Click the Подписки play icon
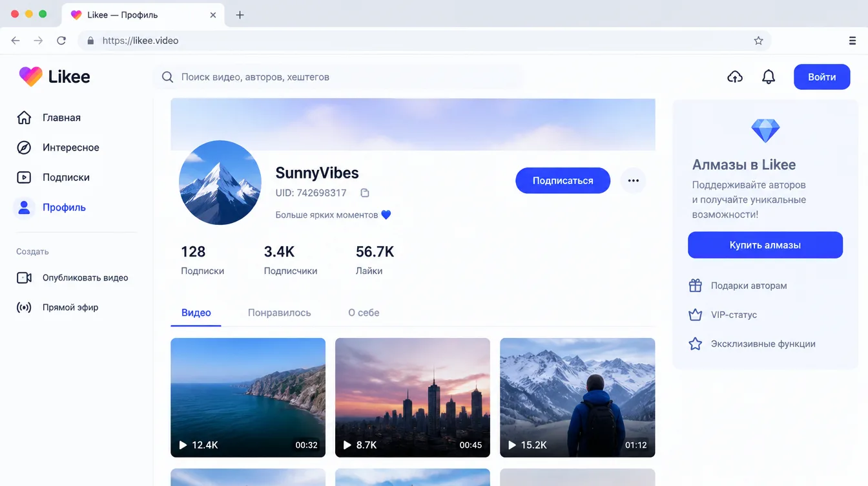 point(24,177)
